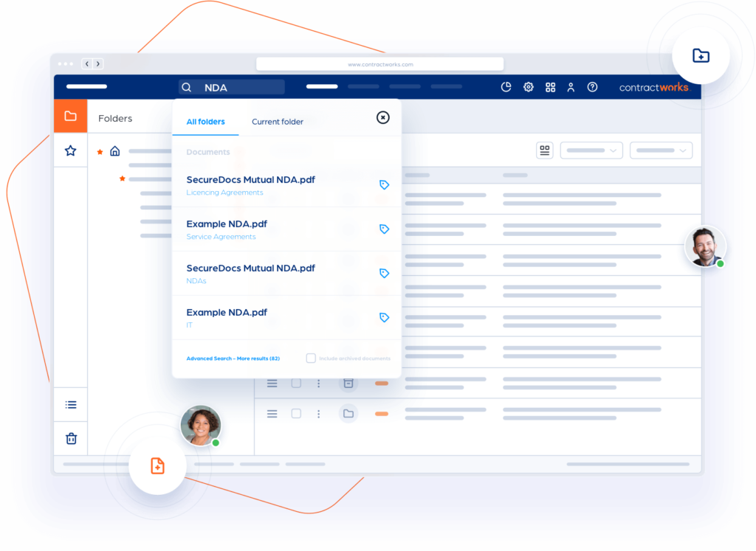Click the user profile icon in the top bar

click(571, 87)
